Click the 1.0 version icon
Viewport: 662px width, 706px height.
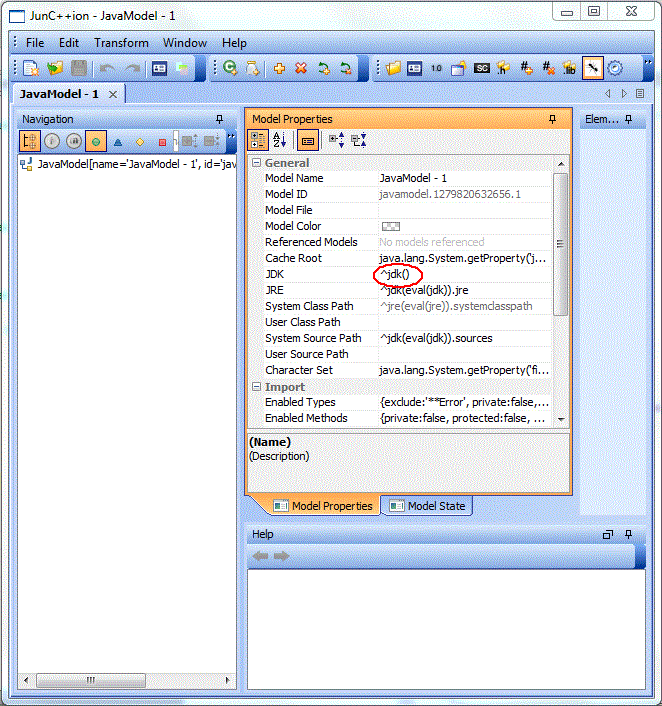(x=436, y=68)
